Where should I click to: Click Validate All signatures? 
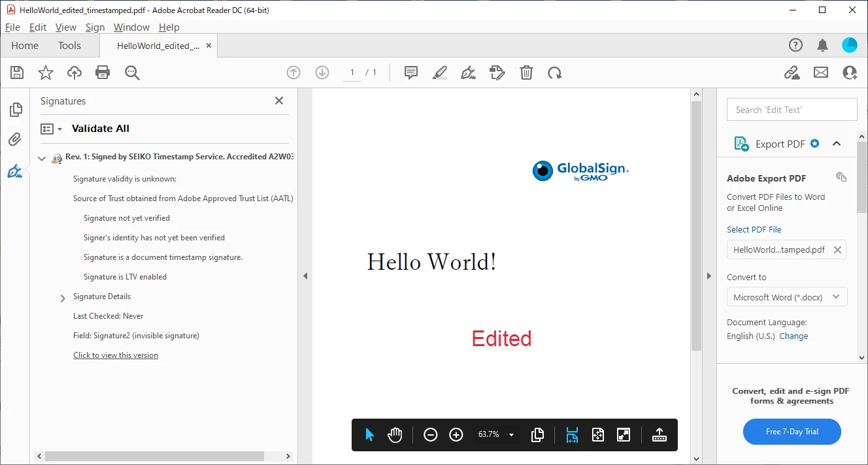tap(101, 129)
